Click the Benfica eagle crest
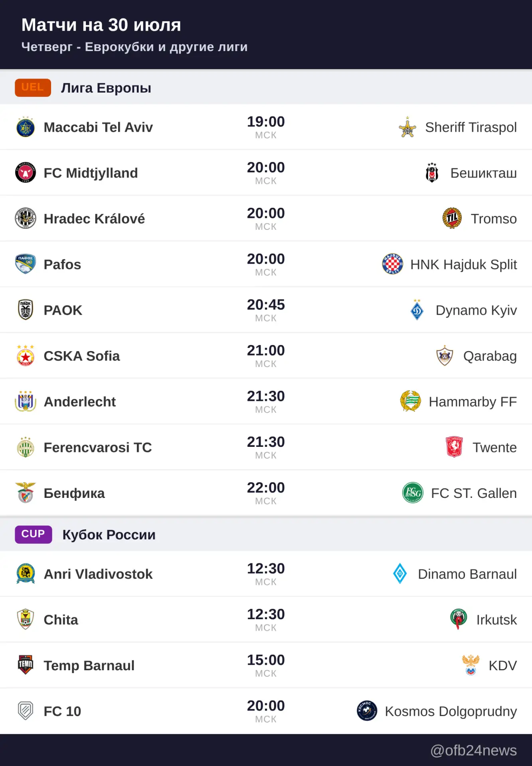 pos(26,493)
